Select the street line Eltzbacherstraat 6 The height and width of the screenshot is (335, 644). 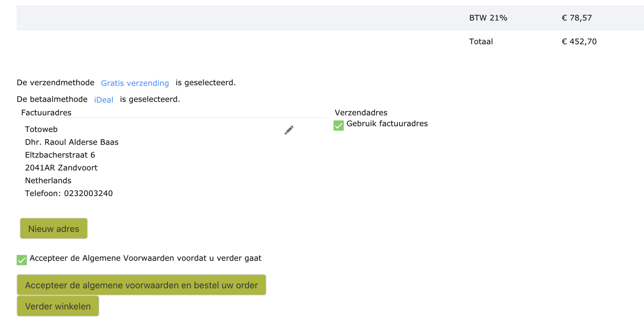60,155
